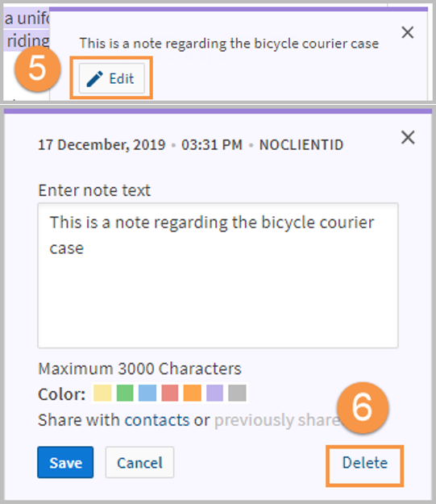Click the note preview text about the bicycle courier
The image size is (436, 504).
pos(229,44)
